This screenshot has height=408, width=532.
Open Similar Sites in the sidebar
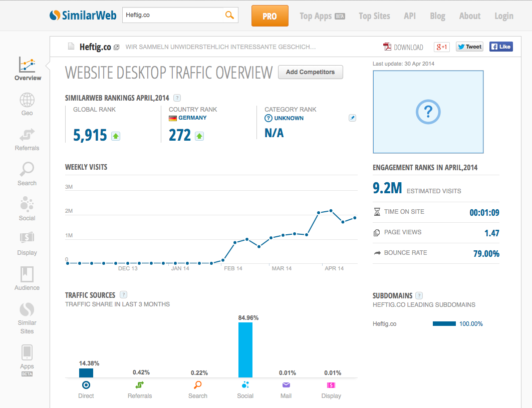[x=27, y=318]
